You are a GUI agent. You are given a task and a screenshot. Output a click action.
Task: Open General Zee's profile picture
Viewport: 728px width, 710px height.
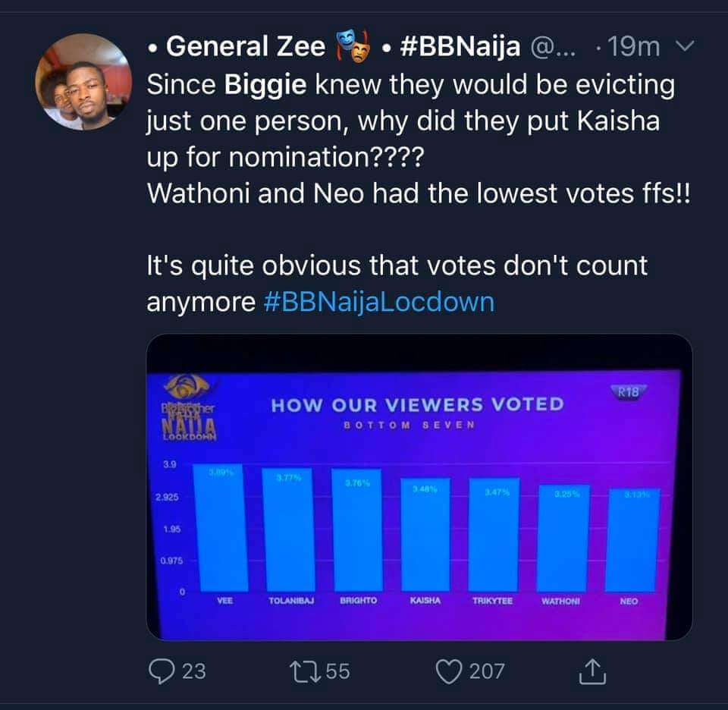click(83, 81)
